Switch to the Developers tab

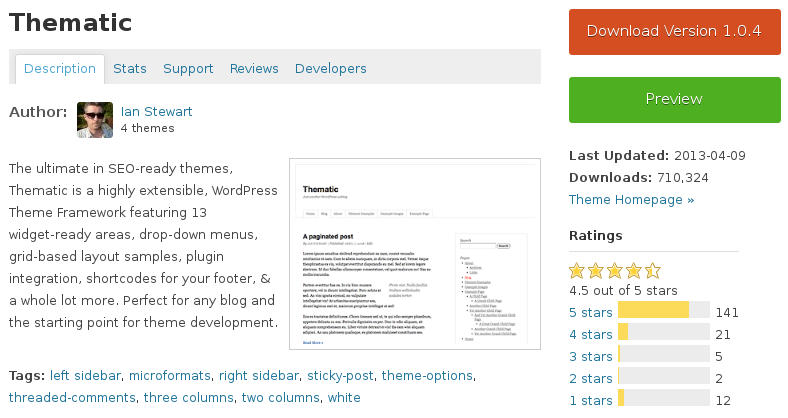pyautogui.click(x=331, y=69)
